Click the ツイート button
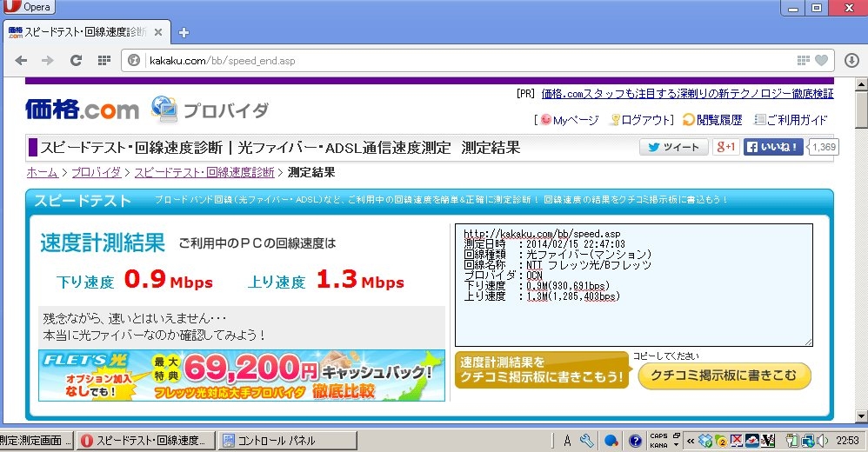The height and width of the screenshot is (452, 868). [674, 147]
